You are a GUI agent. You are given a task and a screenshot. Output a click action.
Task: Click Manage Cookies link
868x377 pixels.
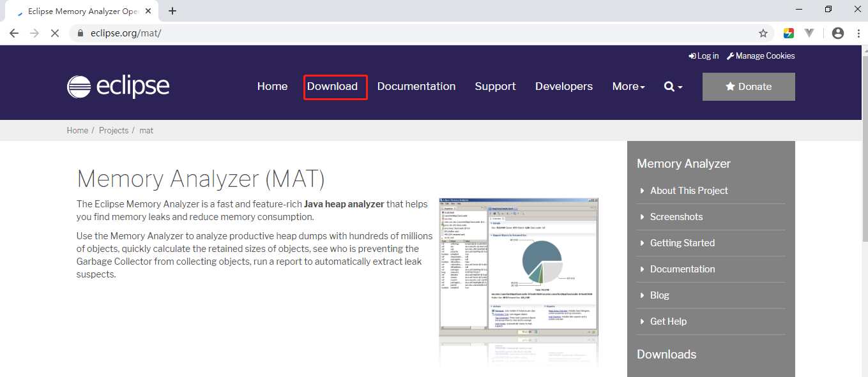761,56
